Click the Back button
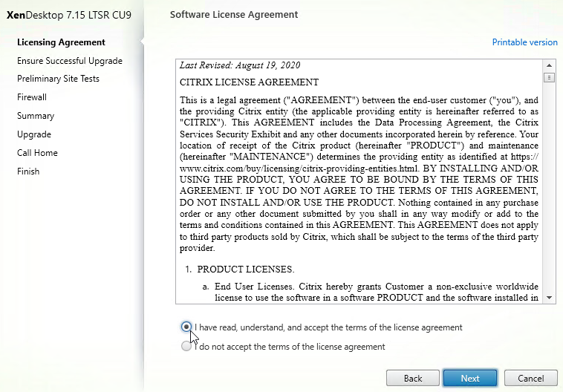The height and width of the screenshot is (392, 563). click(x=413, y=379)
